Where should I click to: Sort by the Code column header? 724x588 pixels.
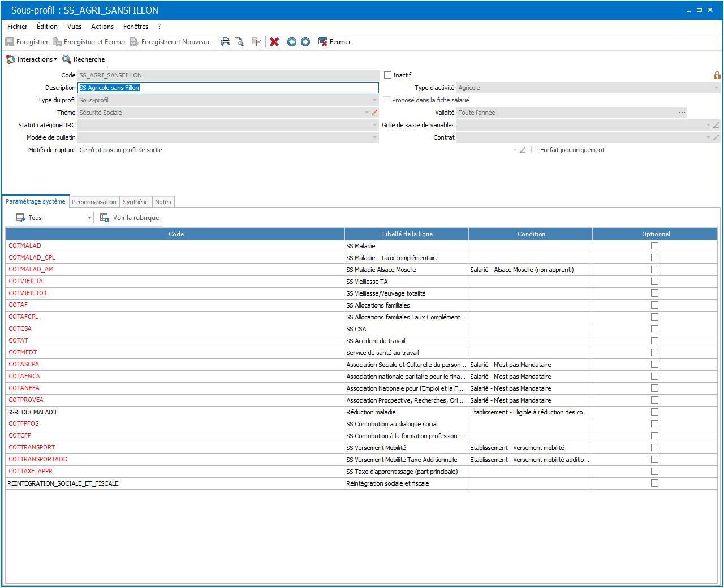point(175,234)
